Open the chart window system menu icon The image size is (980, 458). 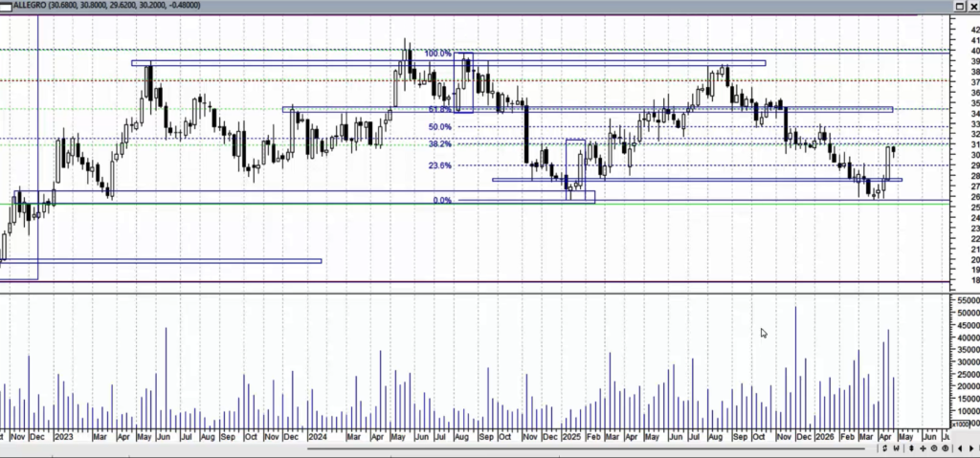coord(6,6)
